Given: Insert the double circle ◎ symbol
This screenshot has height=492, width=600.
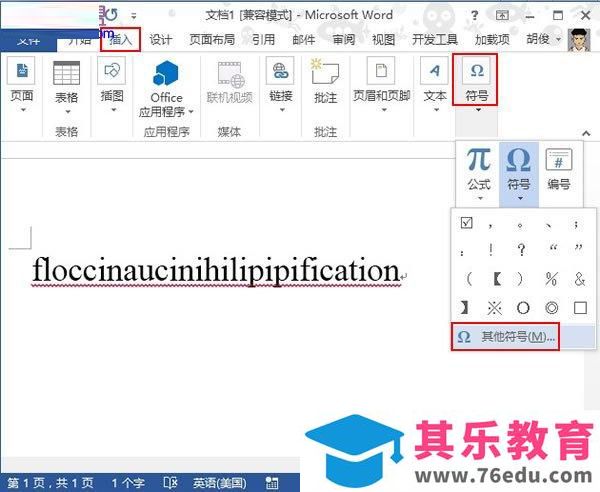Looking at the screenshot, I should 551,308.
